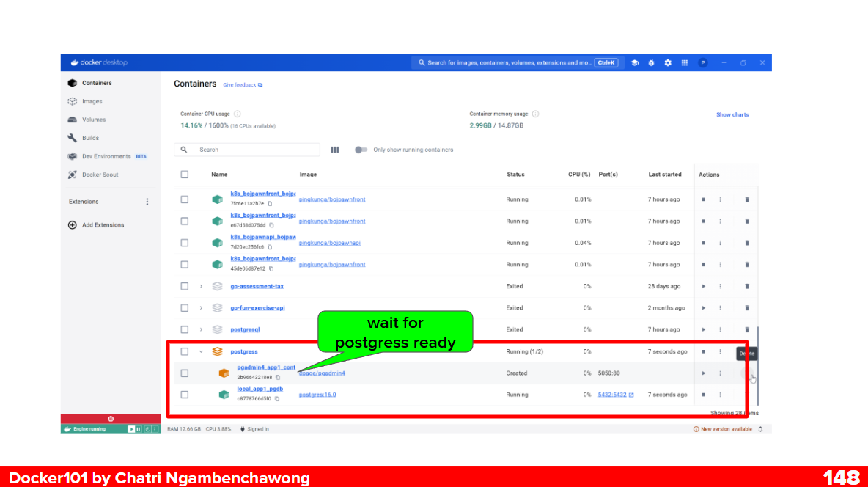Open pingkunga/bojpawnapi image link
Image resolution: width=868 pixels, height=487 pixels.
point(329,243)
